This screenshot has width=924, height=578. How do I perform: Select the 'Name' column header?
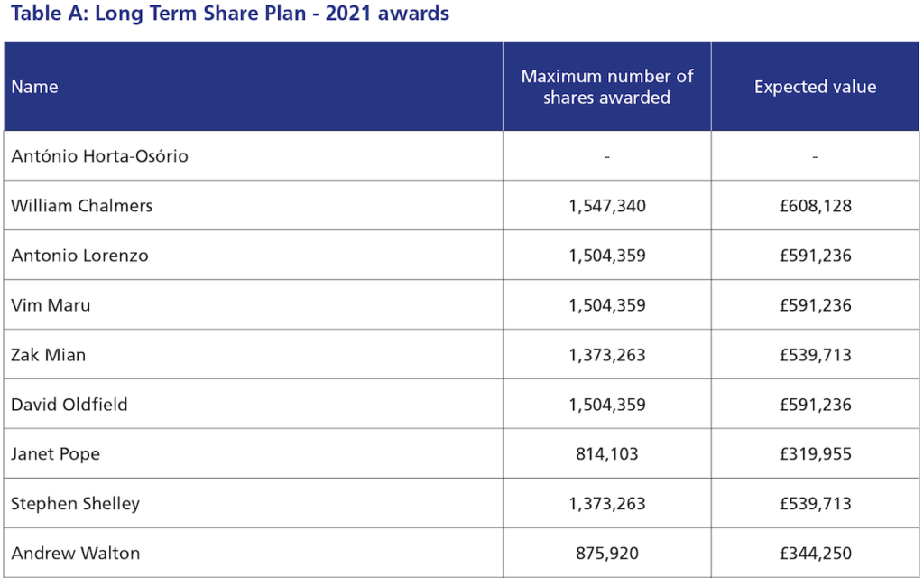pos(34,87)
